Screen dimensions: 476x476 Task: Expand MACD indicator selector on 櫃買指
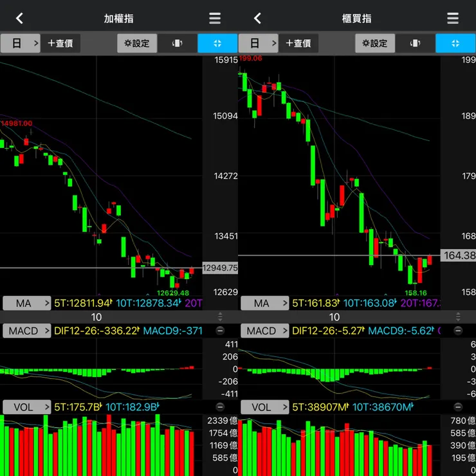coord(265,331)
